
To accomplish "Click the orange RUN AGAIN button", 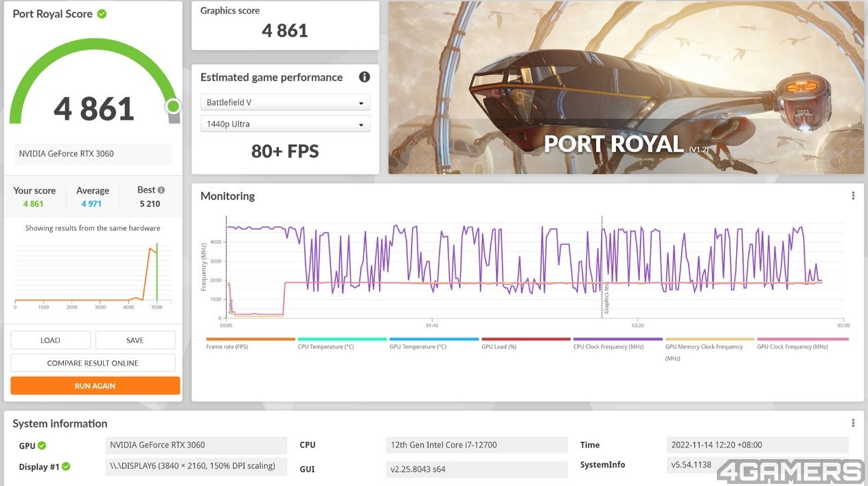I will click(95, 386).
